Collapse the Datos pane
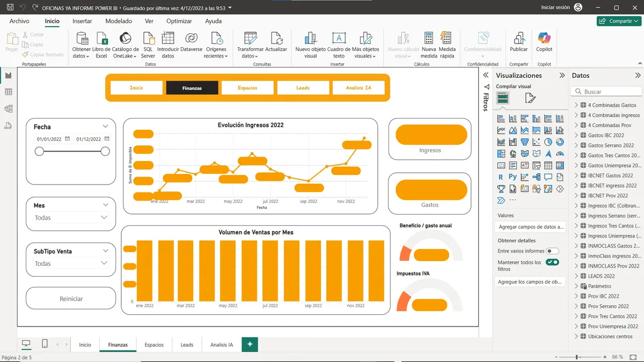 click(638, 76)
